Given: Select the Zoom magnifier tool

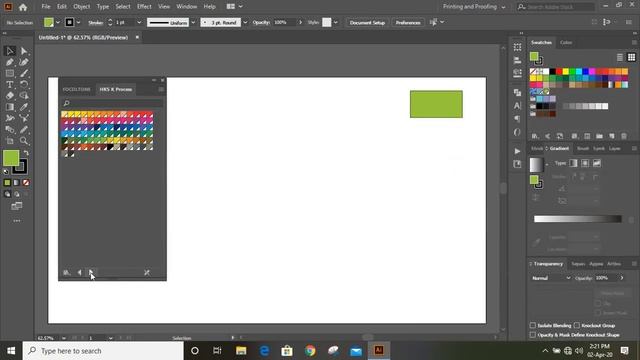Looking at the screenshot, I should [x=24, y=141].
